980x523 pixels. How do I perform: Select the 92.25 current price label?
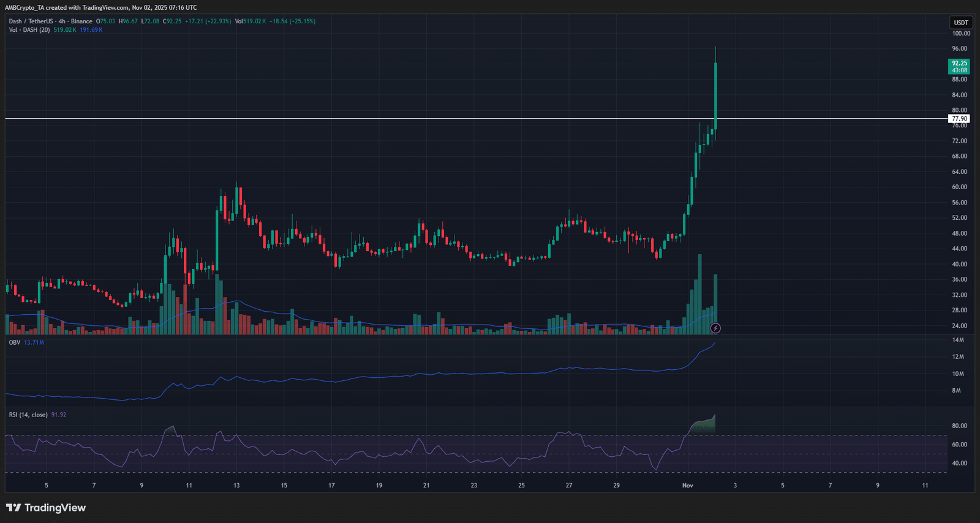click(959, 66)
